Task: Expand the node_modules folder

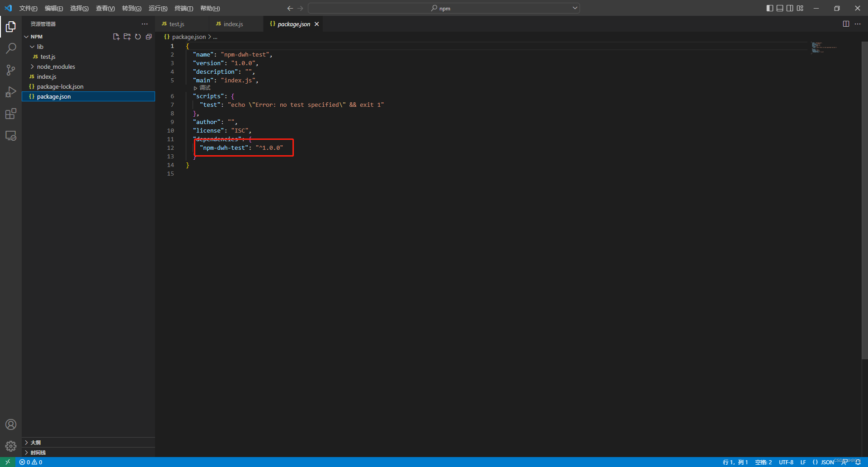Action: coord(32,67)
